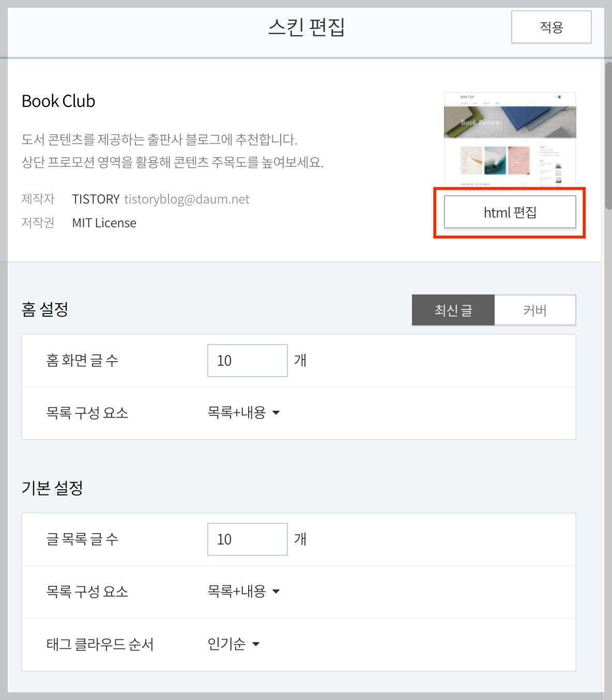Expand the 목록 구성 요소 dropdown under 기본 설정

pyautogui.click(x=243, y=592)
